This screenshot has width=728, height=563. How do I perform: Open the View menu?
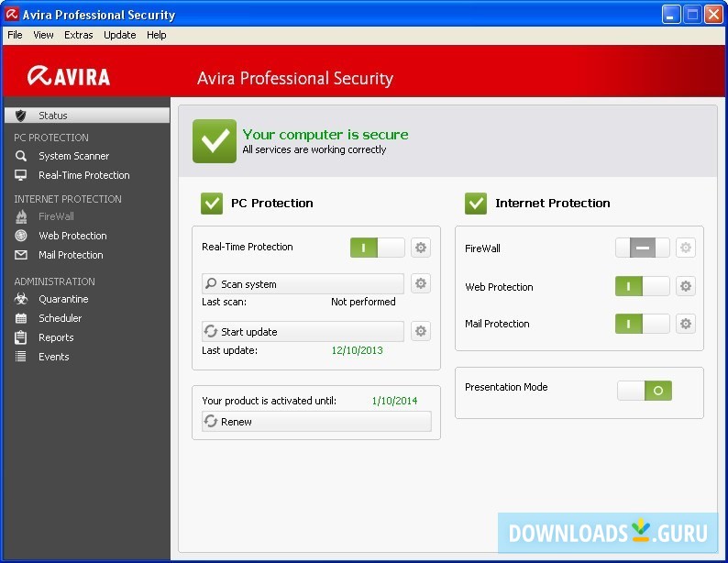pyautogui.click(x=43, y=35)
